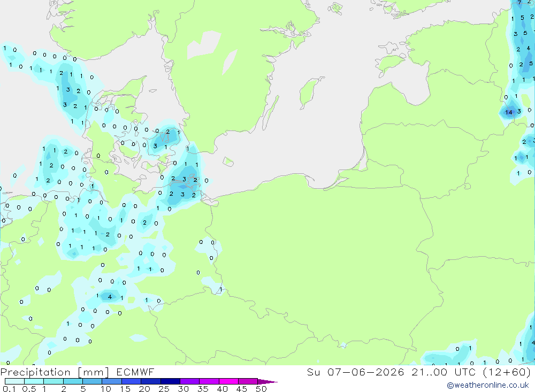Select the 35–40 mm purple legend swatch
Screen dimensions: 535x392
(x=209, y=381)
